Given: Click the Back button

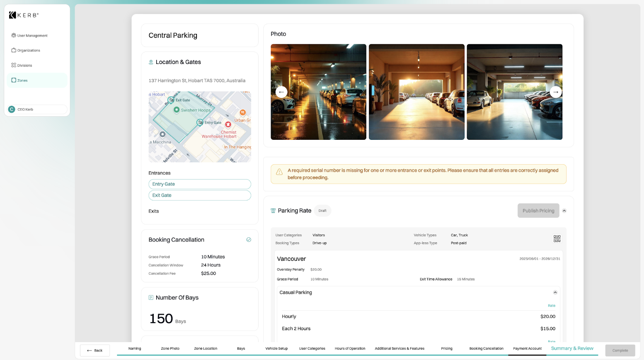Looking at the screenshot, I should 95,350.
